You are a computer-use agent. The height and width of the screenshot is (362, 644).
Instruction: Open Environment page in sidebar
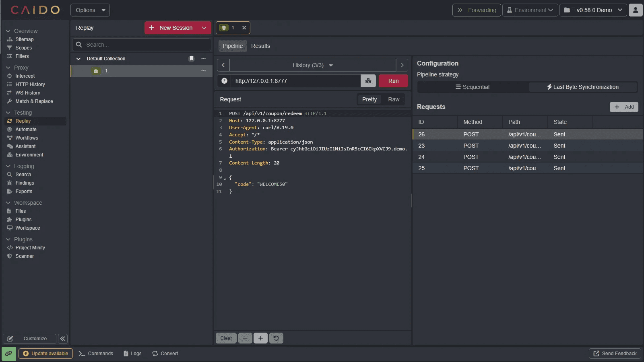tap(29, 155)
